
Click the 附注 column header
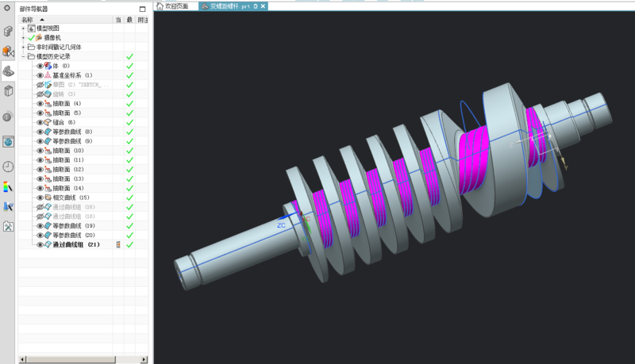(142, 19)
